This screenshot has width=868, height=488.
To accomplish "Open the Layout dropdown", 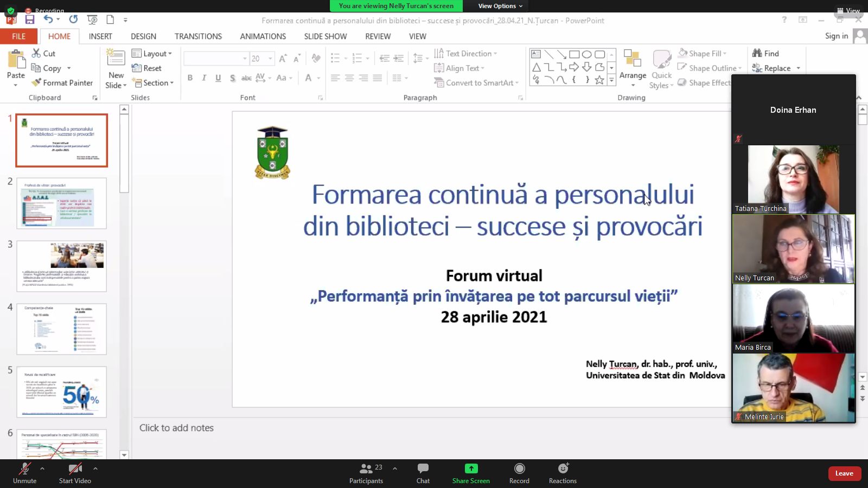I will tap(152, 54).
